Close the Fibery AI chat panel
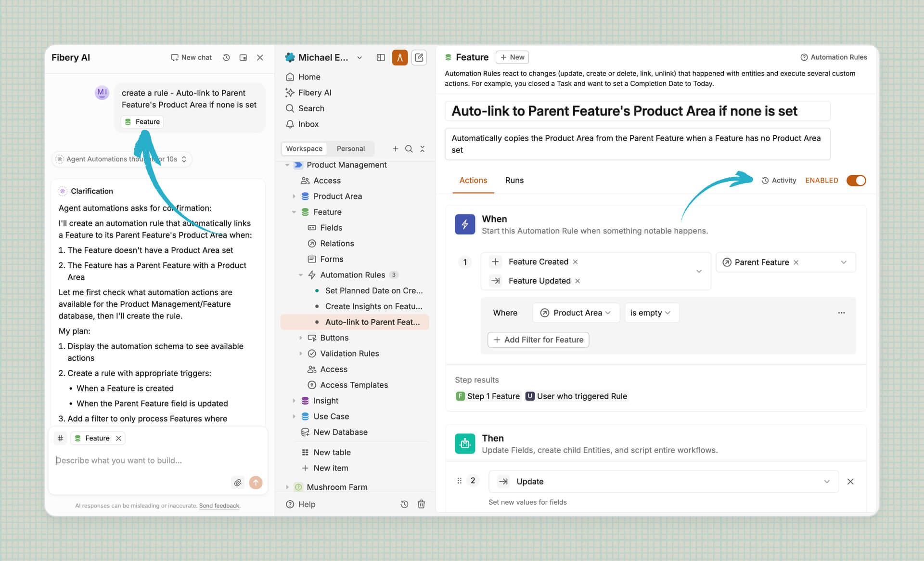Image resolution: width=924 pixels, height=561 pixels. [260, 57]
